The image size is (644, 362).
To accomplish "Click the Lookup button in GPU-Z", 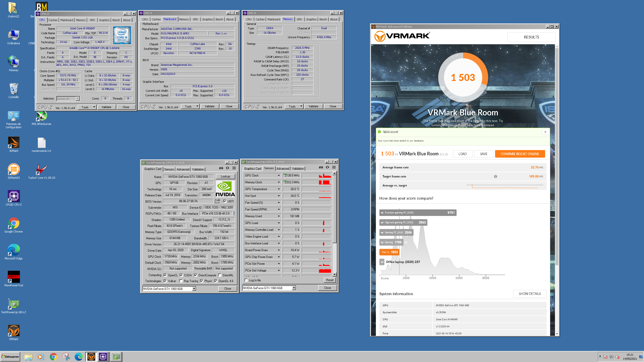I will tap(225, 176).
